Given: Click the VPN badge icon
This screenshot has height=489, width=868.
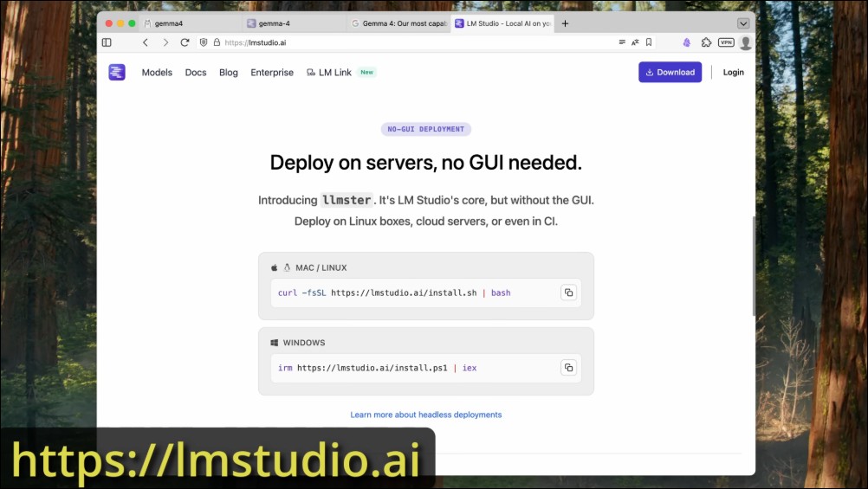Looking at the screenshot, I should click(x=726, y=42).
